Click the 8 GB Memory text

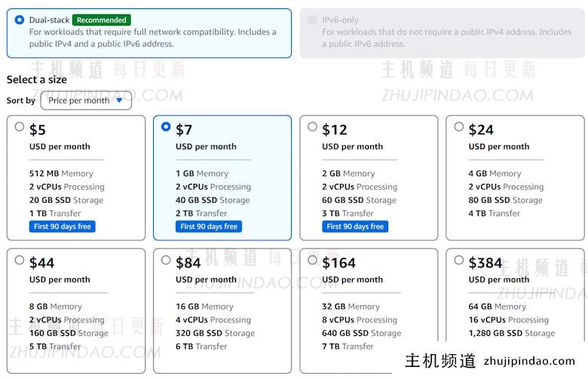(56, 307)
